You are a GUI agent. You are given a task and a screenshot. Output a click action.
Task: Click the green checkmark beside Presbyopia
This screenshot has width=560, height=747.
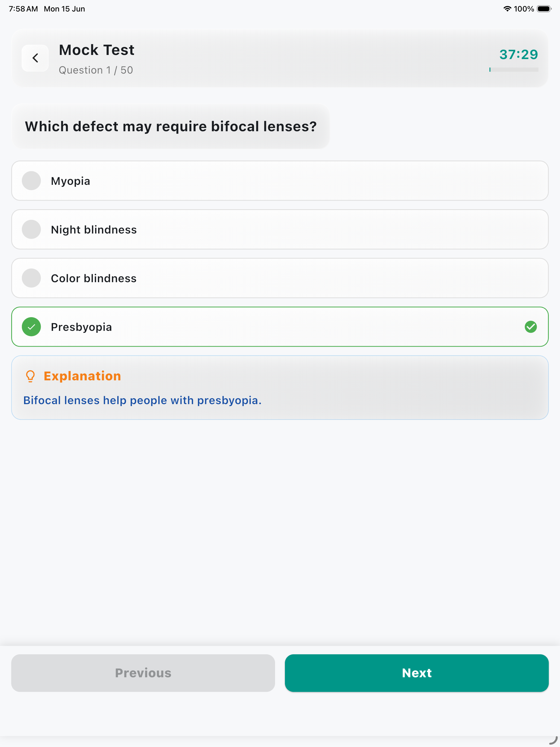pos(531,327)
